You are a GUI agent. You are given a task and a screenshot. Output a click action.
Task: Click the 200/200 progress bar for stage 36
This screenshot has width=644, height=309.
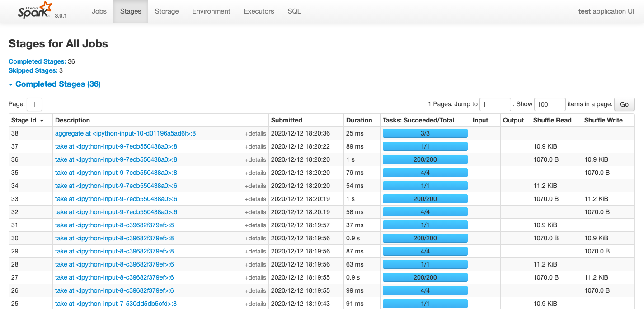pyautogui.click(x=425, y=159)
